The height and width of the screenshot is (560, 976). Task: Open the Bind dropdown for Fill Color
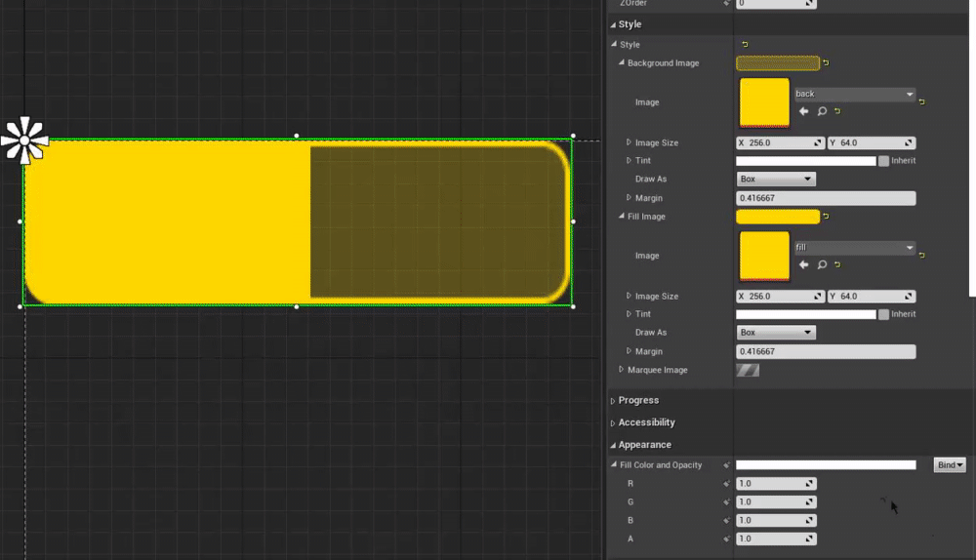(x=949, y=465)
